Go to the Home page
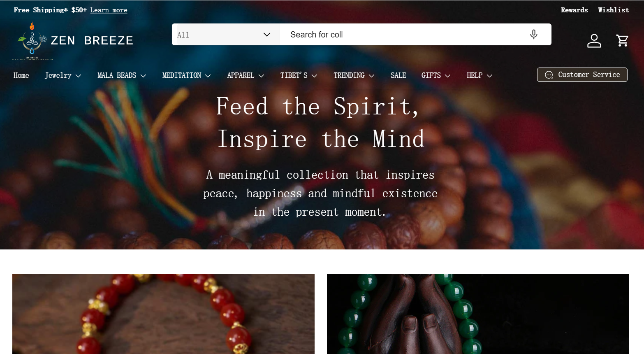 [21, 75]
